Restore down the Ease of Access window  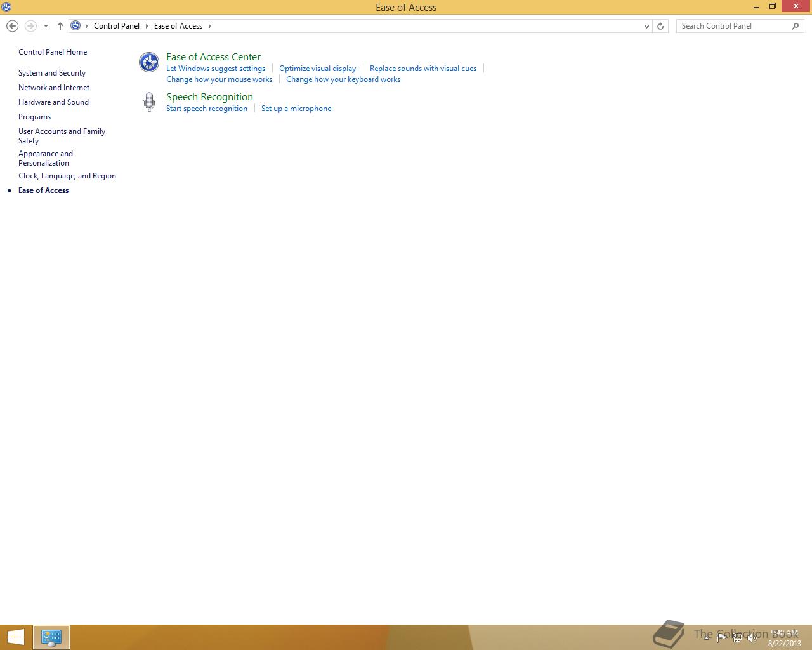click(x=773, y=7)
